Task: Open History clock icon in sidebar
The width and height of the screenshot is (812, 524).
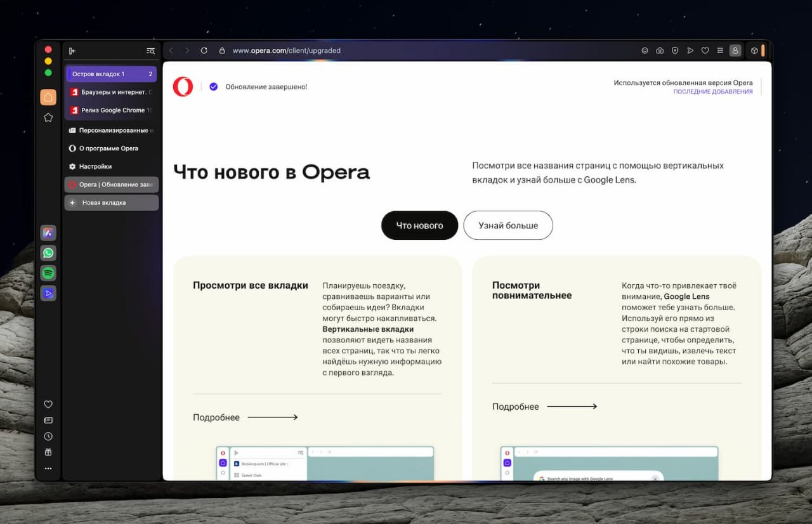Action: [48, 436]
